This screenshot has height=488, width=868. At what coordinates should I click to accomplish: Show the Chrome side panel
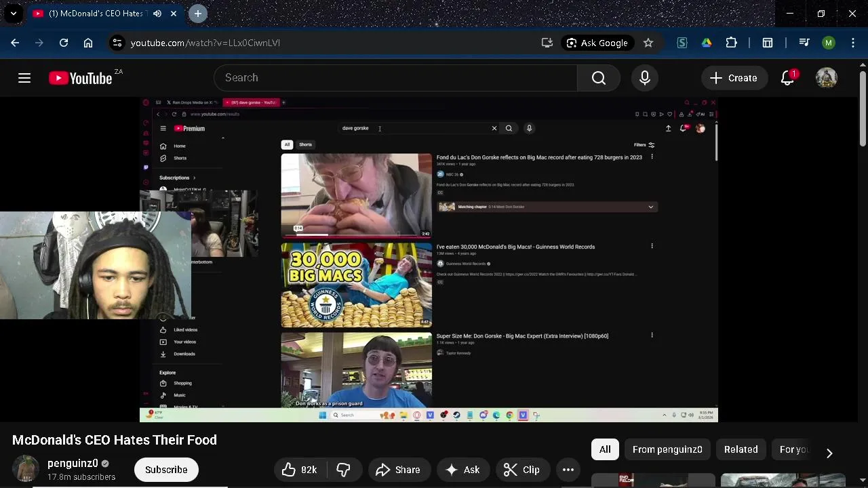[x=768, y=43]
